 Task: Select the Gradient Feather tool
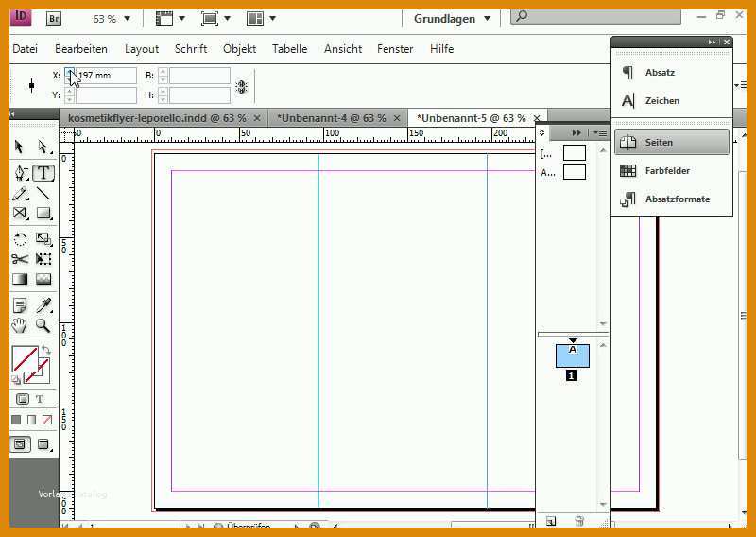pyautogui.click(x=43, y=279)
